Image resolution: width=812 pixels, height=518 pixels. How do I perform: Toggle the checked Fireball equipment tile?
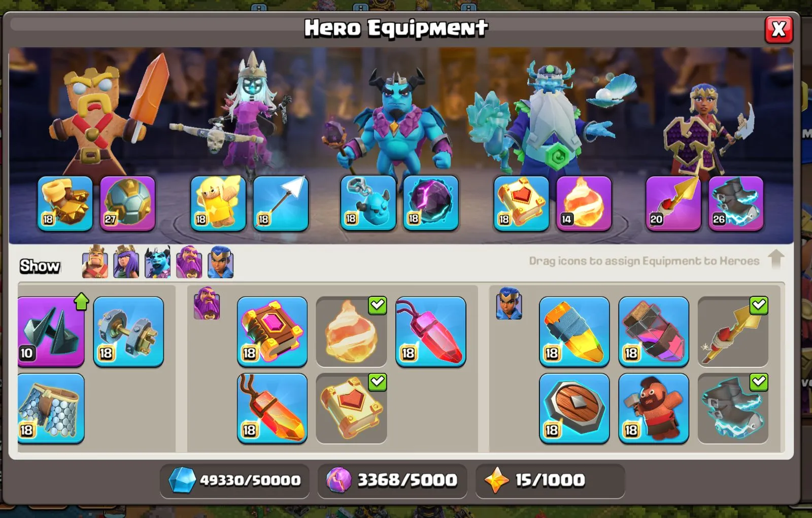tap(351, 332)
